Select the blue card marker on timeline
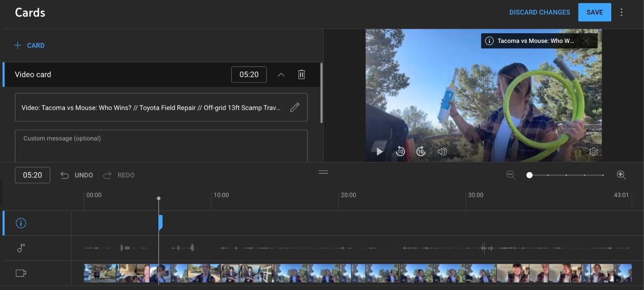 (x=160, y=222)
